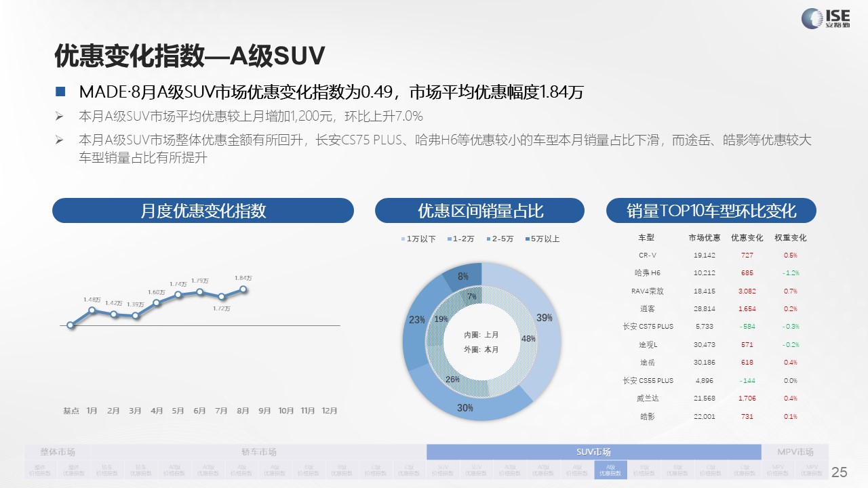Screen dimensions: 868x488
Task: Open the SUV价格指数 sub-tab
Action: pos(443,469)
